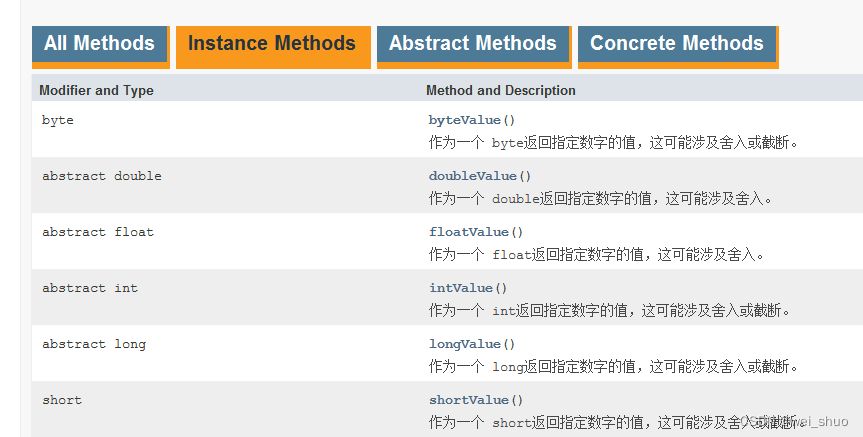Show the Concrete Methods tab
Image resolution: width=863 pixels, height=437 pixels.
pyautogui.click(x=677, y=45)
